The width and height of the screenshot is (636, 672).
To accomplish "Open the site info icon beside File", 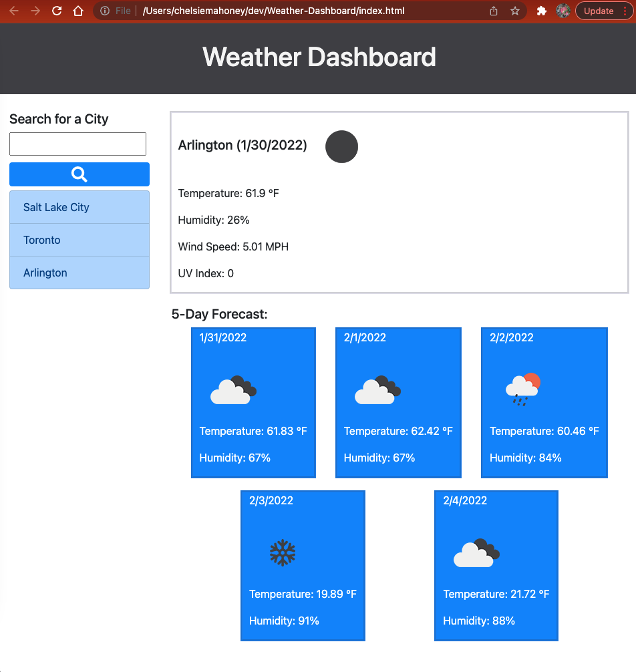I will pyautogui.click(x=105, y=11).
